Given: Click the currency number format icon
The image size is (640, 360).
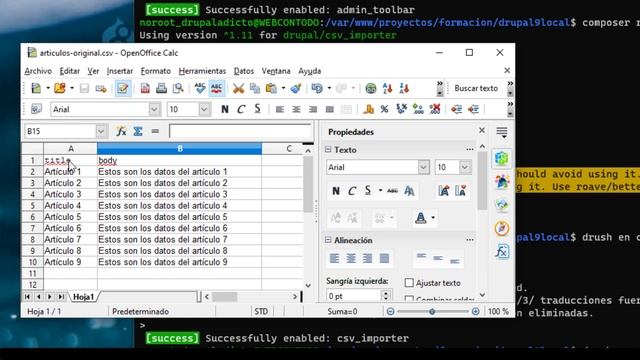Looking at the screenshot, I should tap(368, 109).
